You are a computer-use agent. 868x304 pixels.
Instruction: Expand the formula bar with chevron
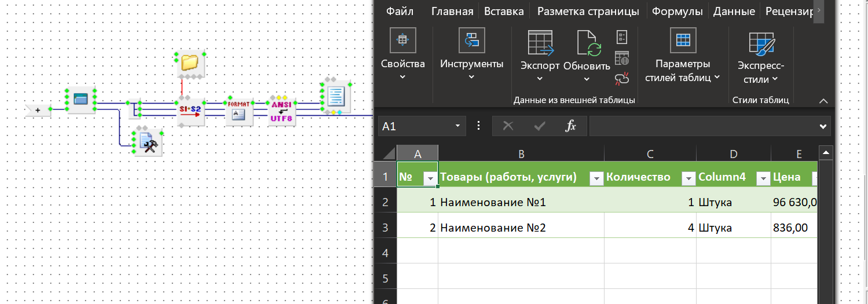tap(823, 126)
